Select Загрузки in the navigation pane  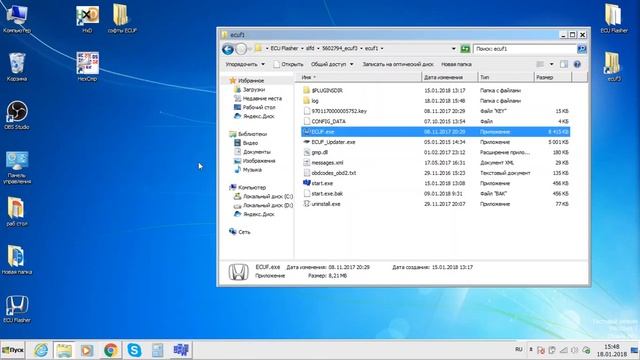(x=249, y=89)
